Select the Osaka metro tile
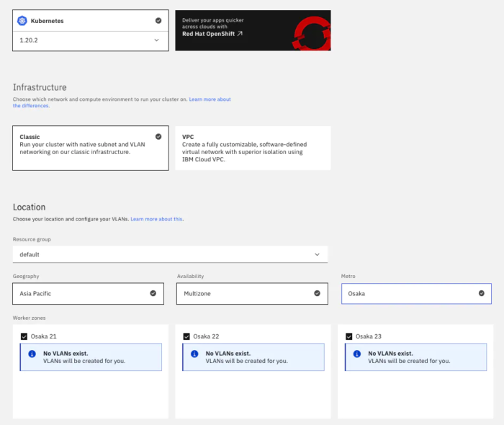This screenshot has width=504, height=425. pos(416,293)
